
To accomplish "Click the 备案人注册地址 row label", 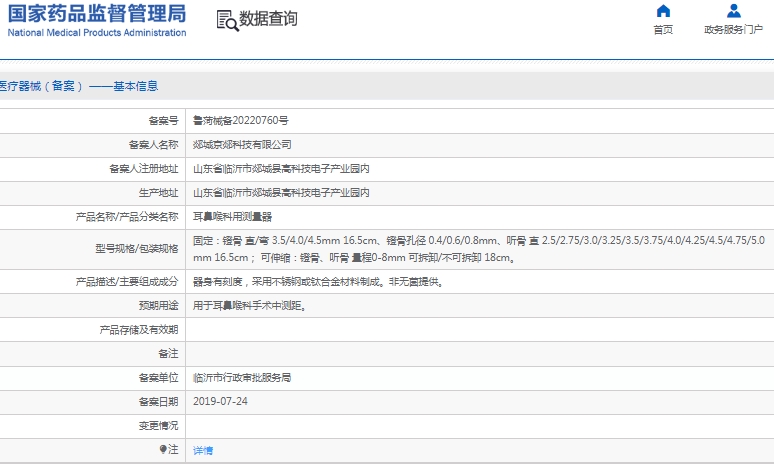I will coord(144,169).
